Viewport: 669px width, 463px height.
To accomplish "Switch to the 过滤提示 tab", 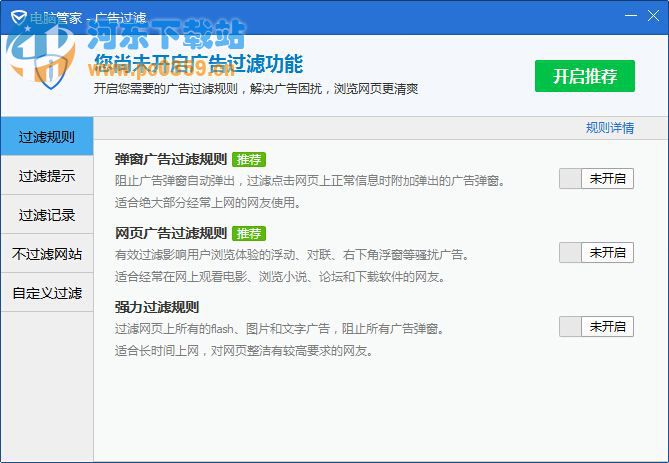I will coord(47,176).
